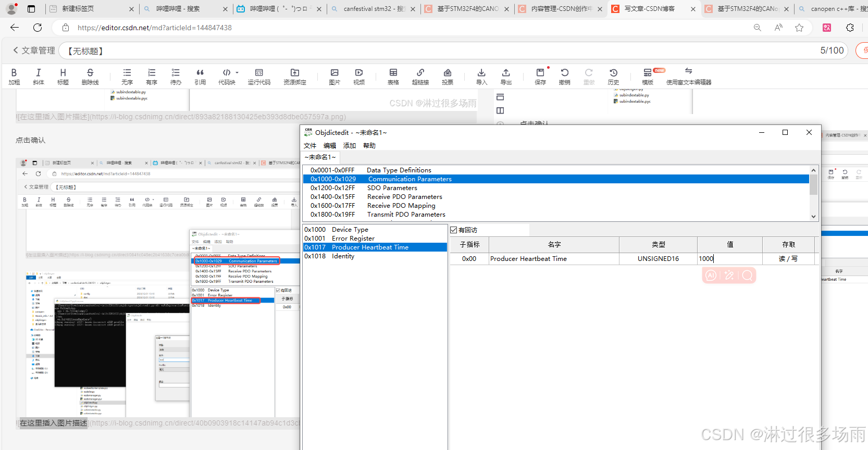The width and height of the screenshot is (868, 450).
Task: Add a poll with 投票
Action: pos(448,76)
